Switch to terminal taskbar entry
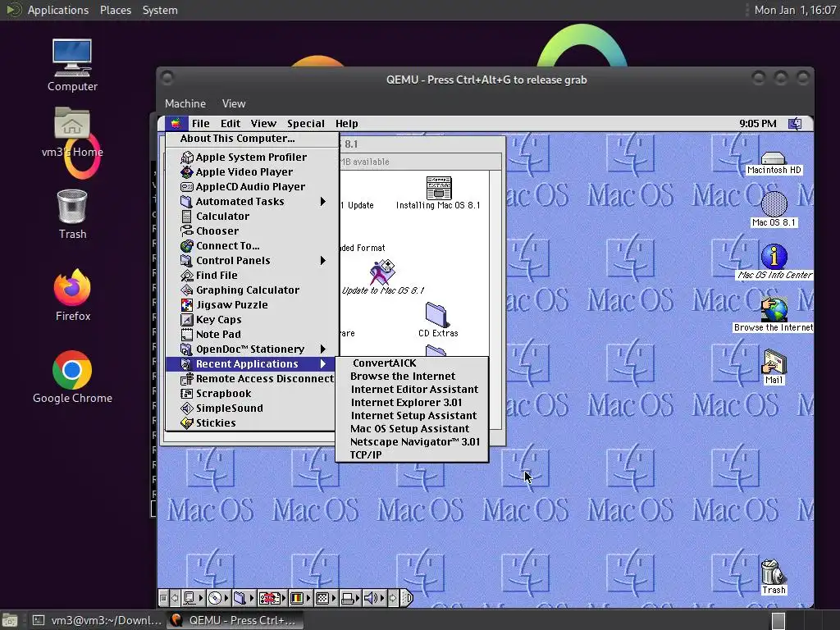 pos(97,620)
